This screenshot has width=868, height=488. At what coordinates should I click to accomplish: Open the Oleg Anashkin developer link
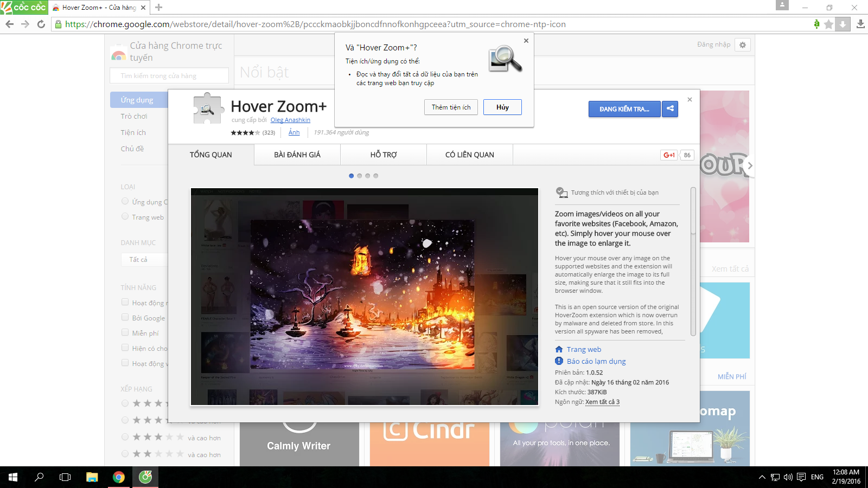[x=290, y=120]
